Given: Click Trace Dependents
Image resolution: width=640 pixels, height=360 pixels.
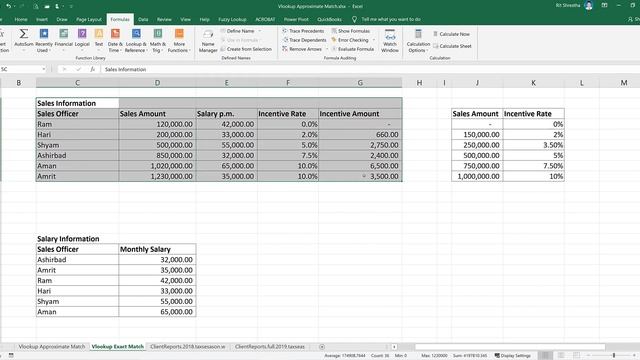Looking at the screenshot, I should [x=304, y=40].
